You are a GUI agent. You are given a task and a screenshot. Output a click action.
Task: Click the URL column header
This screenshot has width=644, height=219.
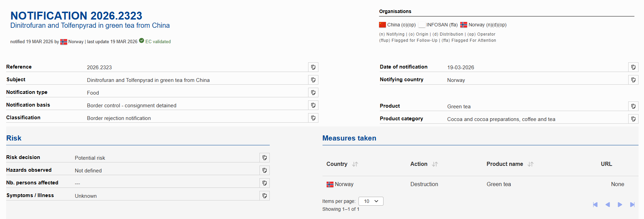coord(606,164)
